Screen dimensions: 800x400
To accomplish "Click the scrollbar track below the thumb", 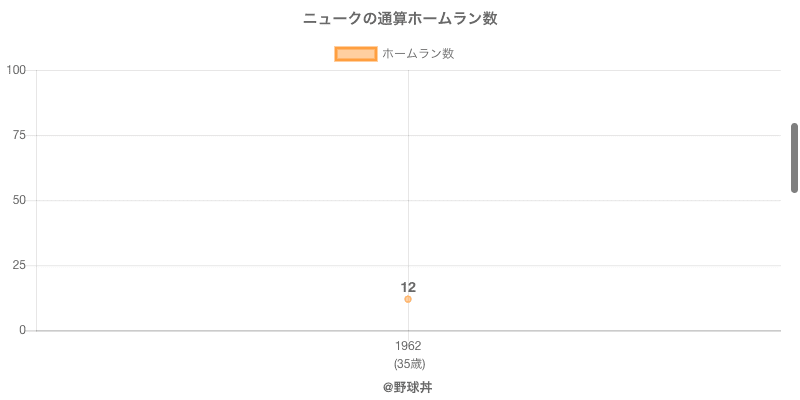I will pos(794,296).
